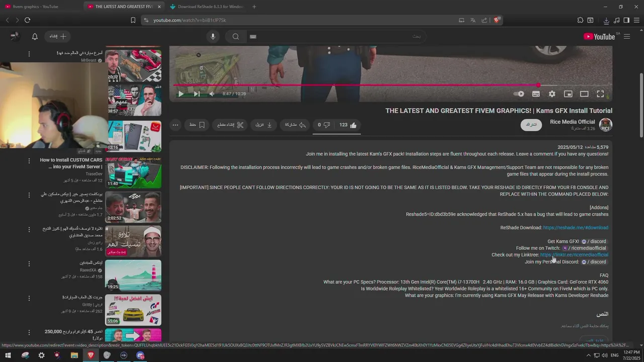The width and height of the screenshot is (644, 362).
Task: Select THE LATEST AND GREATEST tab
Action: [x=124, y=7]
